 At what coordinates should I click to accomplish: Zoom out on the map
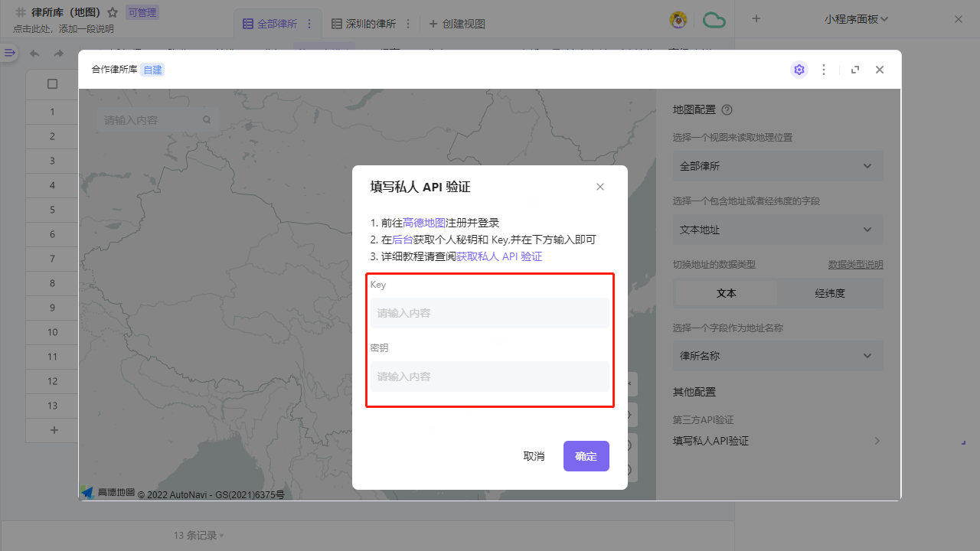pyautogui.click(x=630, y=470)
